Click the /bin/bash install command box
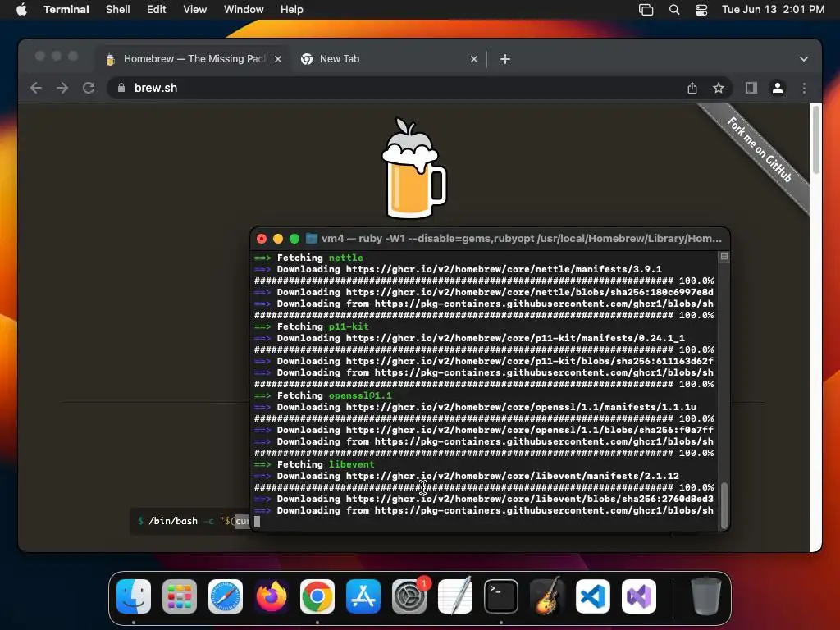This screenshot has height=630, width=840. (190, 521)
